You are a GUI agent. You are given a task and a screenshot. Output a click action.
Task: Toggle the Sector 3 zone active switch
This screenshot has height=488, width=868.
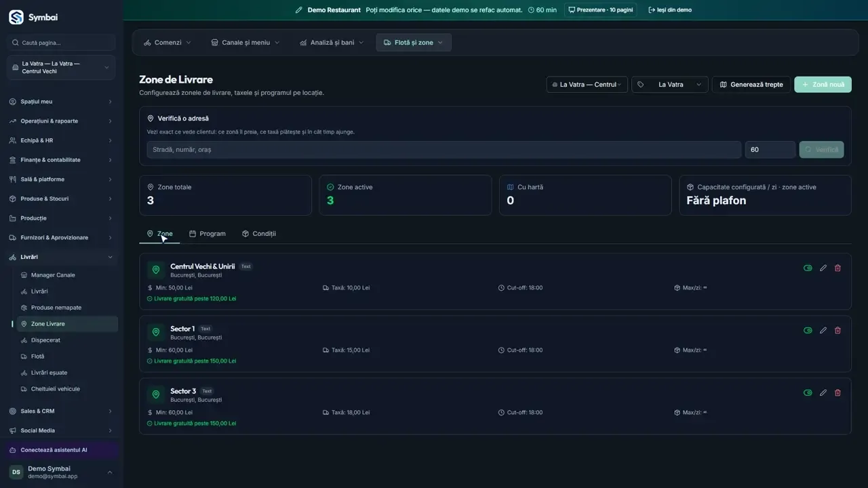(808, 392)
